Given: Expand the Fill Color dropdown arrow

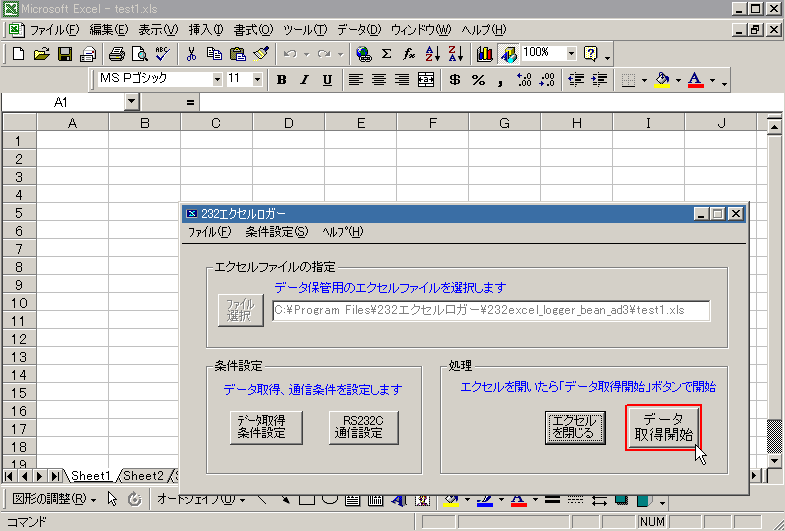Looking at the screenshot, I should click(x=678, y=80).
